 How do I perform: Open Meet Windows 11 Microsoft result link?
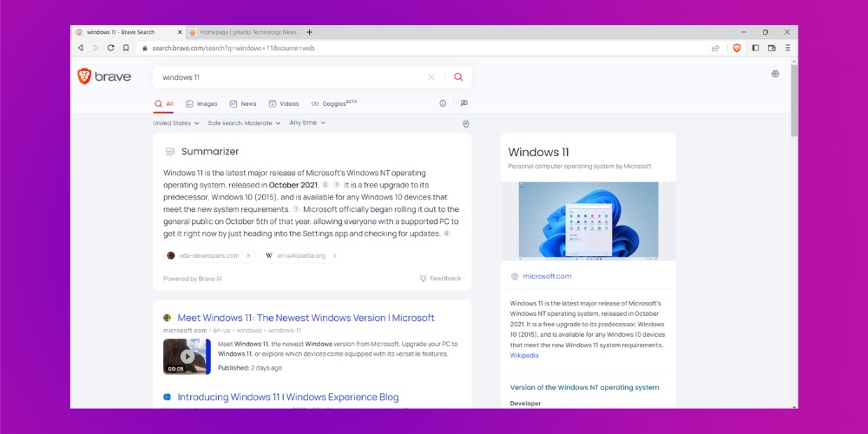click(x=306, y=319)
